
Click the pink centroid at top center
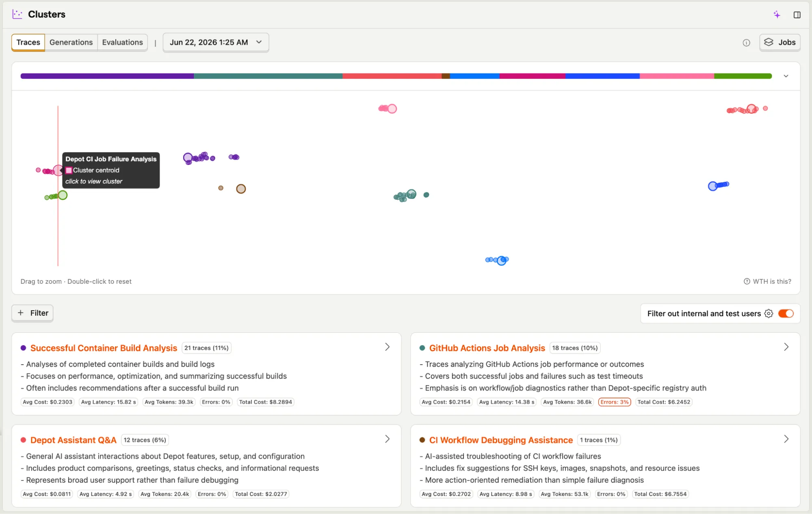point(392,109)
